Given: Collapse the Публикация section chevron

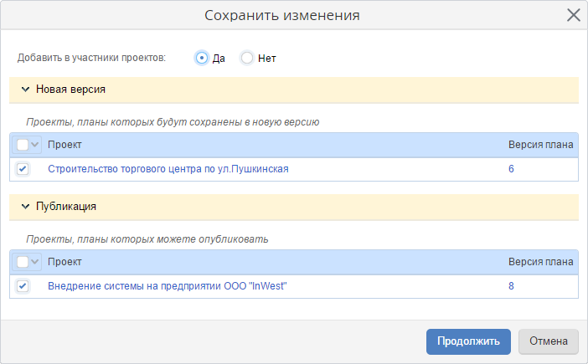Looking at the screenshot, I should coord(25,206).
